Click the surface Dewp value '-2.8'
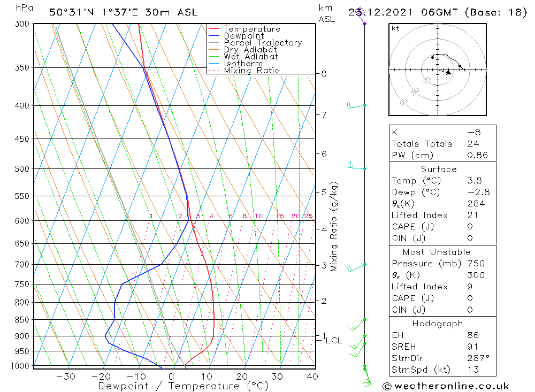This screenshot has width=535, height=392. click(x=478, y=192)
